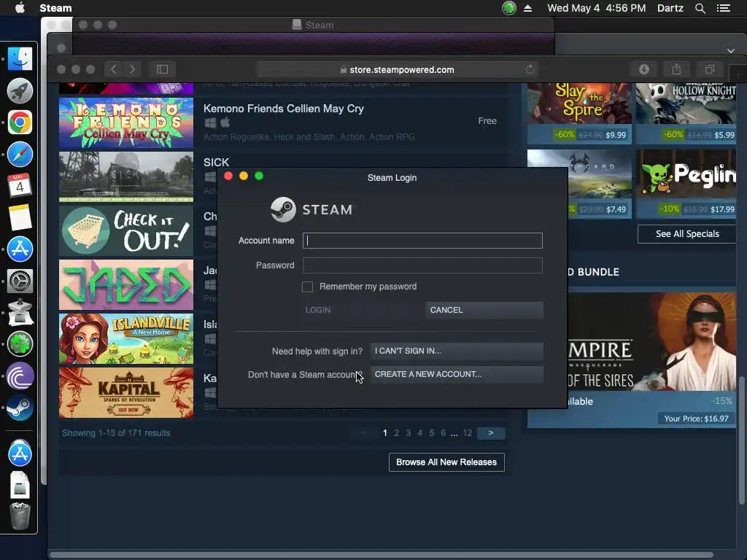Open System Preferences gear in dock
Image resolution: width=747 pixels, height=560 pixels.
20,281
